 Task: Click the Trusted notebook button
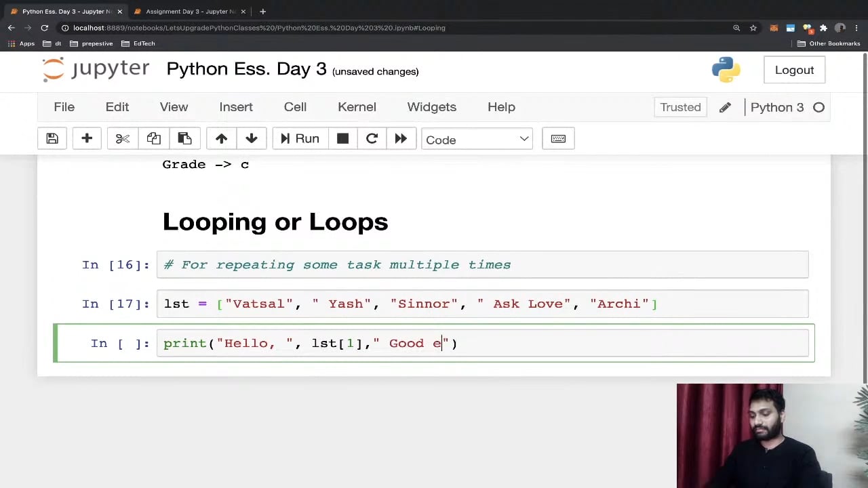[680, 107]
